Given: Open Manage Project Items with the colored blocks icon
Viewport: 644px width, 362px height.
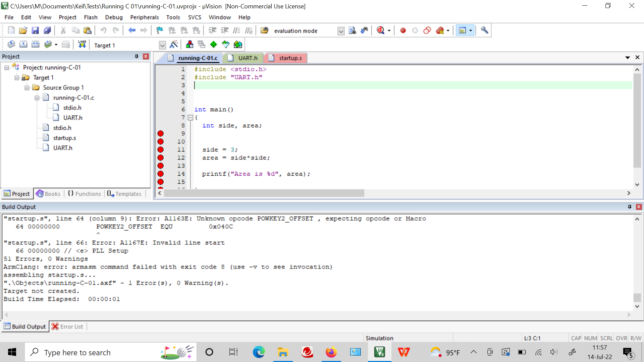Looking at the screenshot, I should 190,44.
